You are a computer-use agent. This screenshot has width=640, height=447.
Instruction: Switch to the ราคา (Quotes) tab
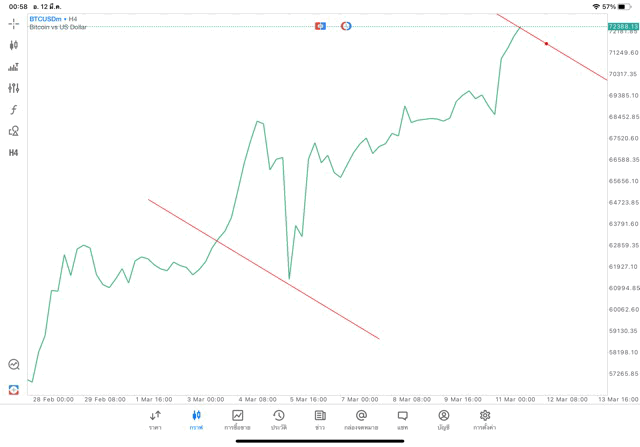point(155,419)
